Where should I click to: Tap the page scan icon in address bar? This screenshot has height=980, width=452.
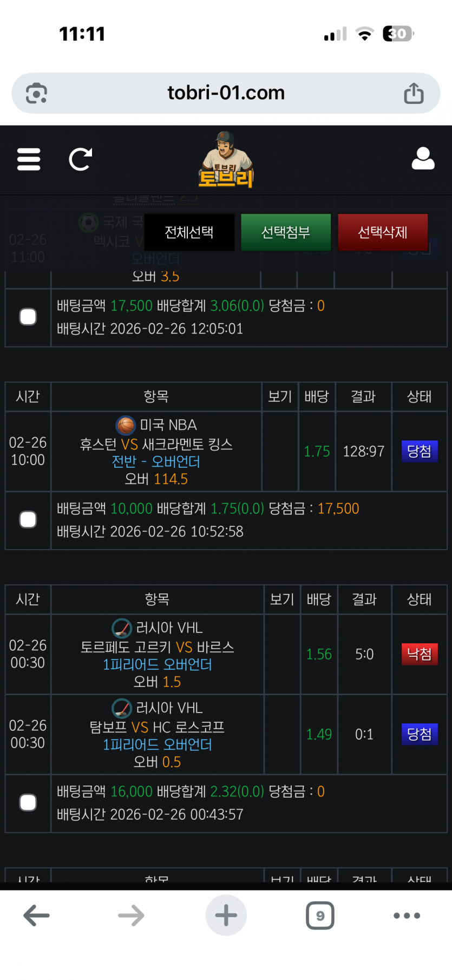(37, 93)
